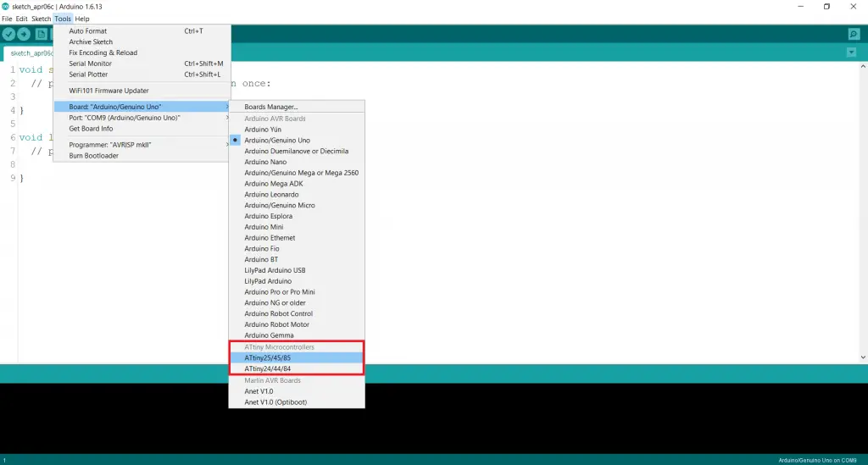Select Arduino/Genuino Micro board
This screenshot has width=868, height=465.
point(297,205)
